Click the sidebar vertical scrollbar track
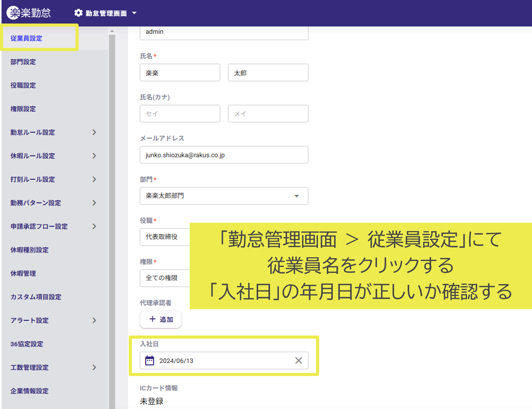Viewport: 532px width, 409px height. [x=112, y=221]
